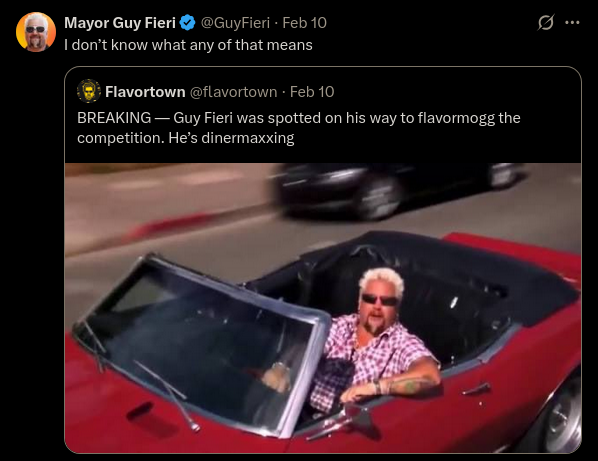Open the @GuyFieri handle link

tap(235, 23)
